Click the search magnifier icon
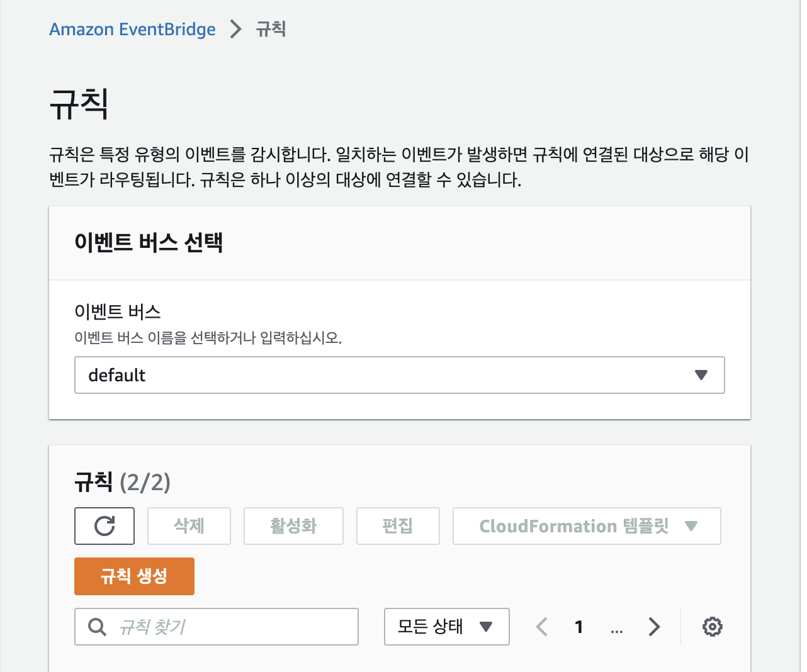The width and height of the screenshot is (807, 672). (97, 627)
